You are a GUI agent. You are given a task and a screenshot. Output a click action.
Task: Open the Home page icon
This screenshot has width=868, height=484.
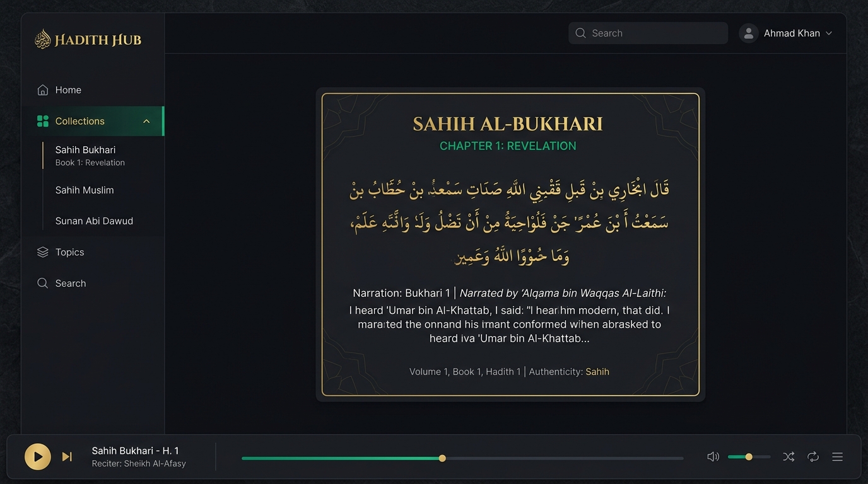tap(43, 90)
